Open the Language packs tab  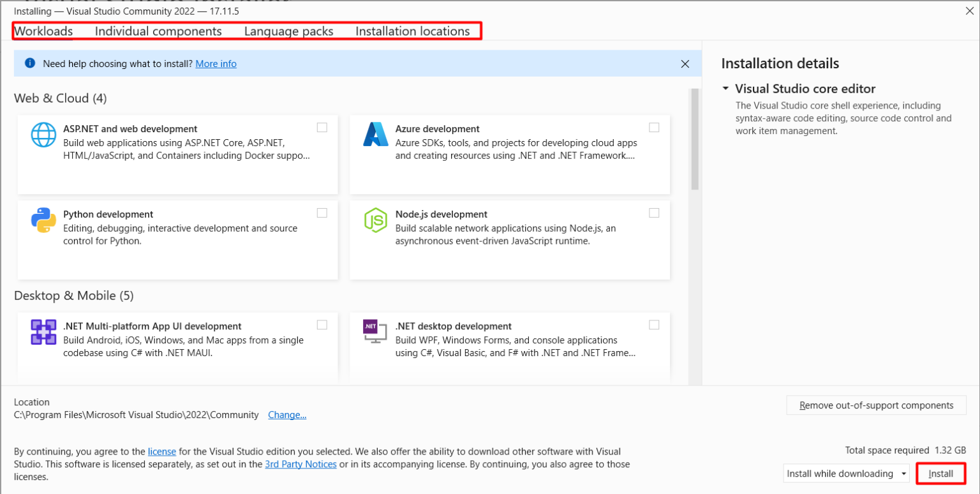[288, 31]
